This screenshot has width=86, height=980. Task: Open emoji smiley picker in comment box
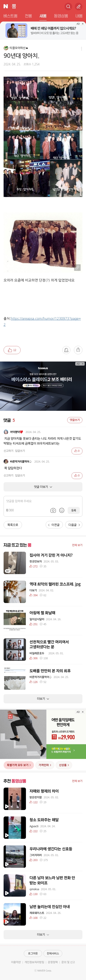[x=62, y=510]
